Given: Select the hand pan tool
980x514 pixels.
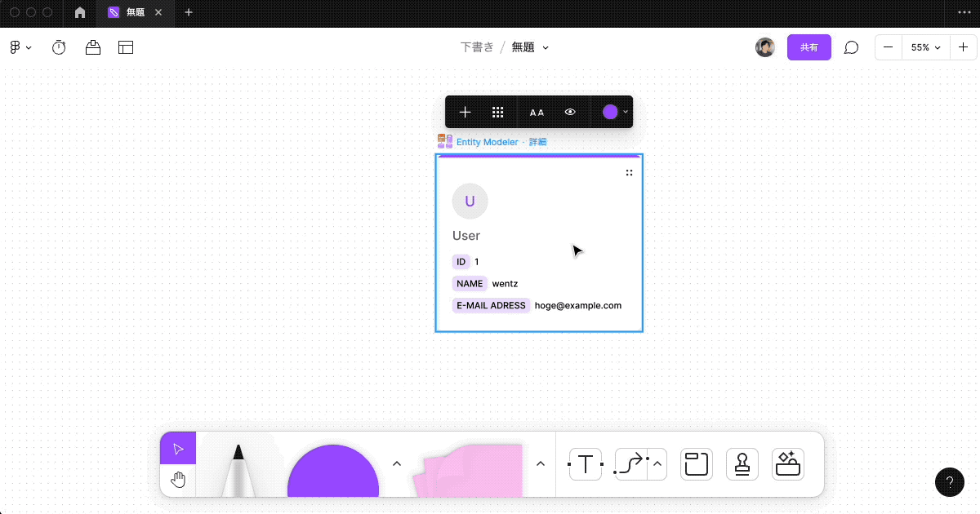Looking at the screenshot, I should click(x=178, y=481).
